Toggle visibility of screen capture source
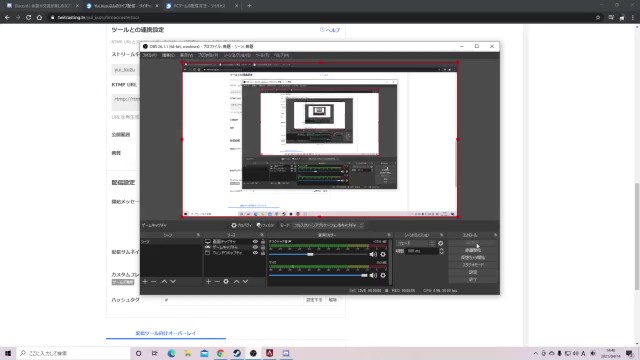640x360 pixels. [256, 242]
